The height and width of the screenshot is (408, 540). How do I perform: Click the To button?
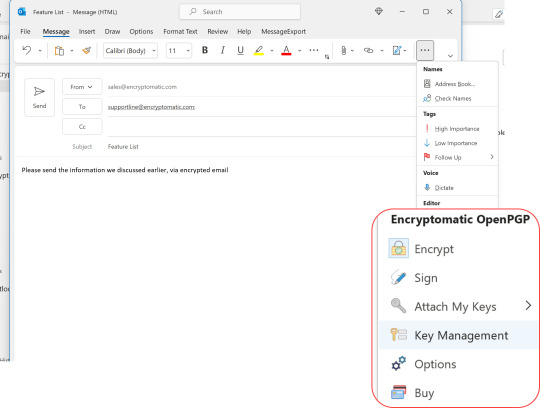click(x=82, y=107)
